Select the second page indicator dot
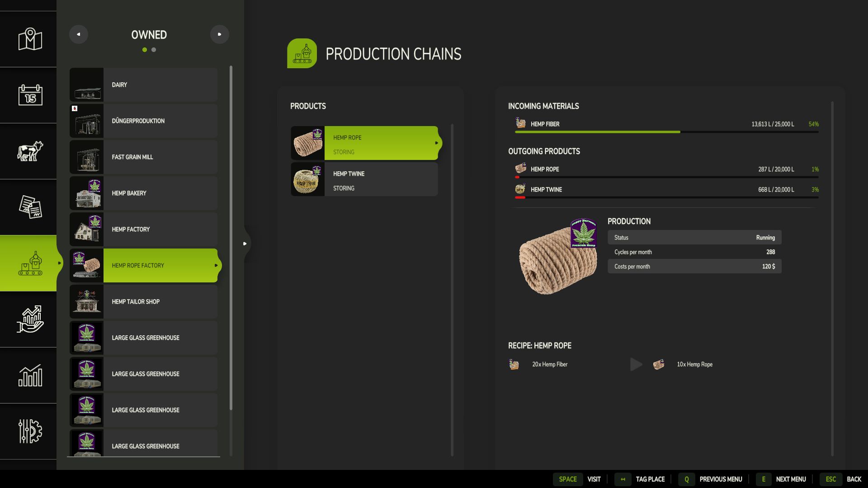Image resolution: width=868 pixels, height=488 pixels. click(154, 50)
